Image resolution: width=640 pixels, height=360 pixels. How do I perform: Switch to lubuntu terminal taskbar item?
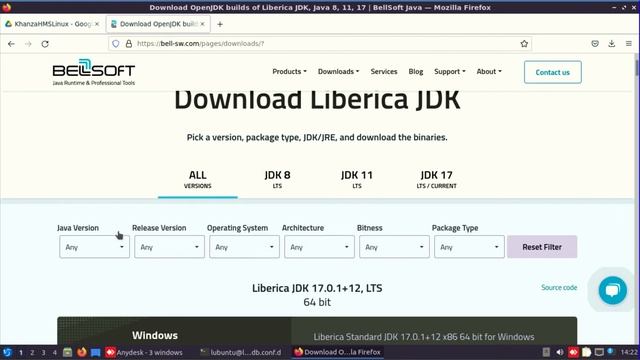pos(241,352)
